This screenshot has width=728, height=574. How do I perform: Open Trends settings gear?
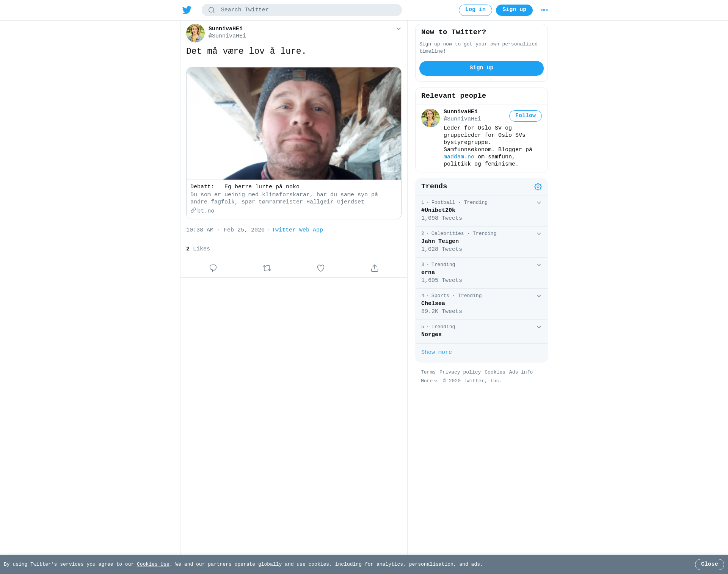point(538,187)
